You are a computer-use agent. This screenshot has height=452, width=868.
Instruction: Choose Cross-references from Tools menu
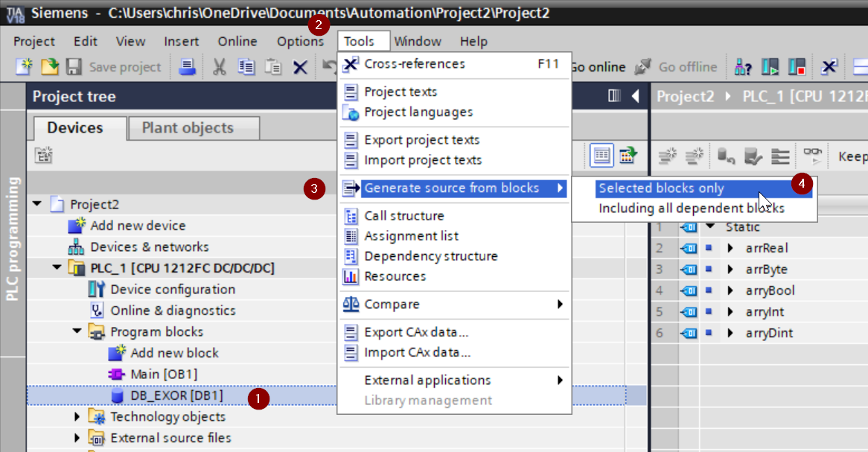click(455, 64)
